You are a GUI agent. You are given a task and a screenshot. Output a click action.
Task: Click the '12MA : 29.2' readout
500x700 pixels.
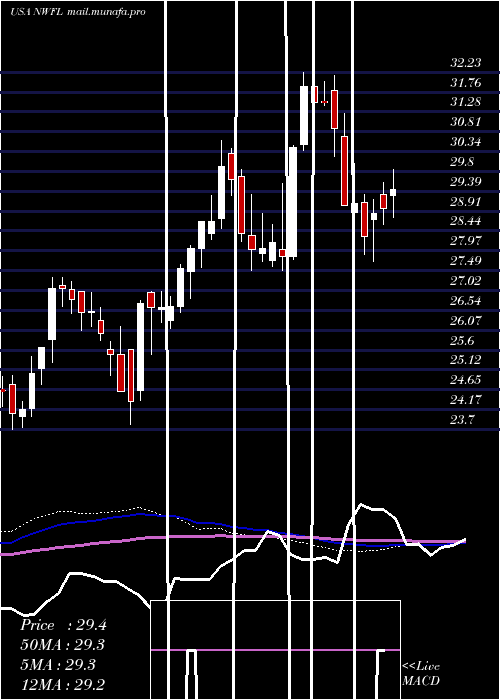pyautogui.click(x=63, y=684)
